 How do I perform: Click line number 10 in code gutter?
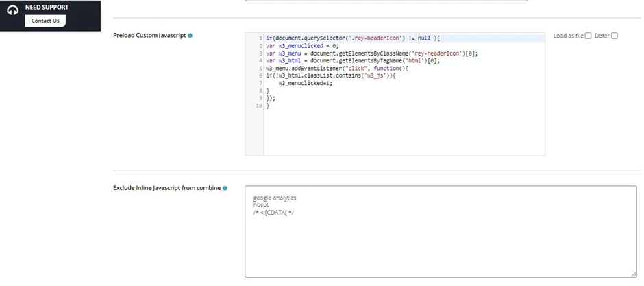tap(259, 106)
